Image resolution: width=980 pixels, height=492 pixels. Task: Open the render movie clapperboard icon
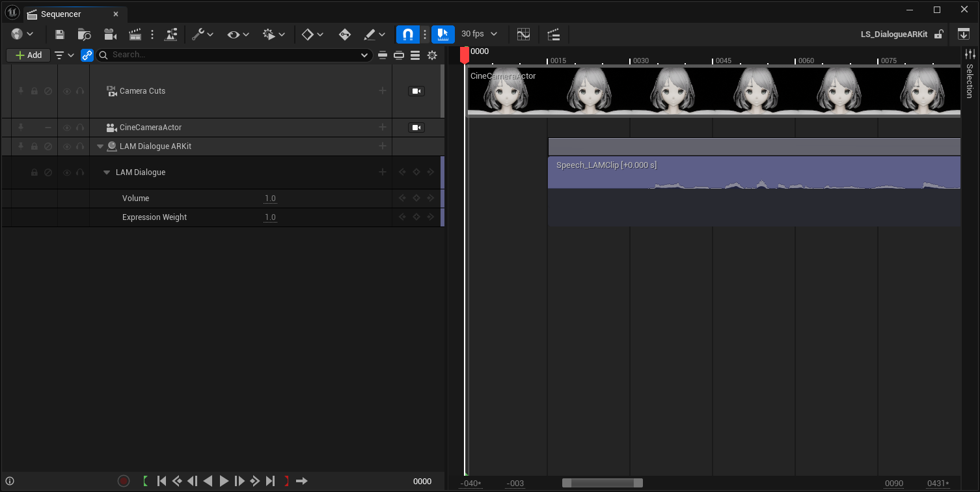(x=135, y=34)
